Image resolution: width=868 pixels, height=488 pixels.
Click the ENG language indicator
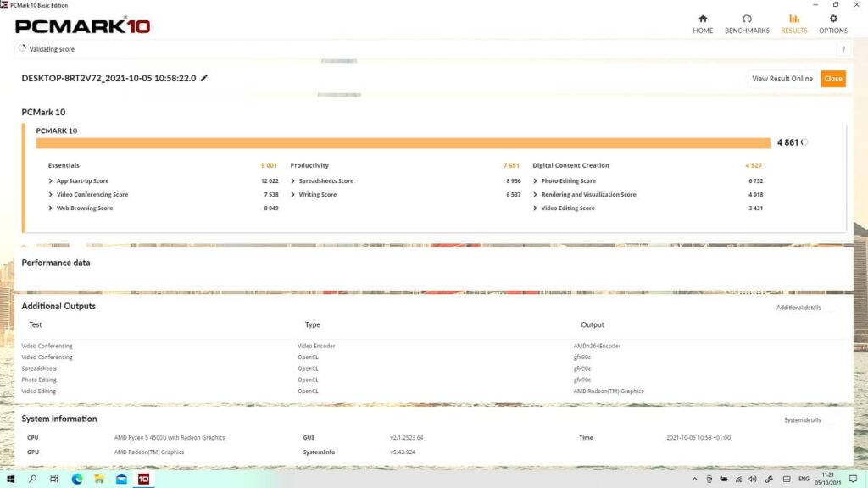pos(804,480)
